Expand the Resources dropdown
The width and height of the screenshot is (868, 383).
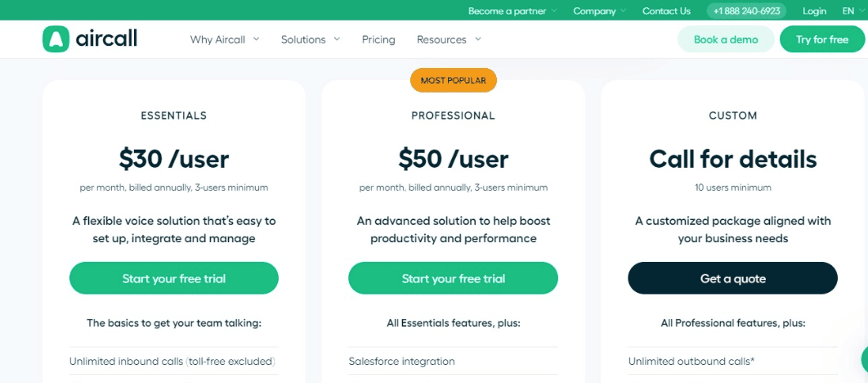[449, 39]
